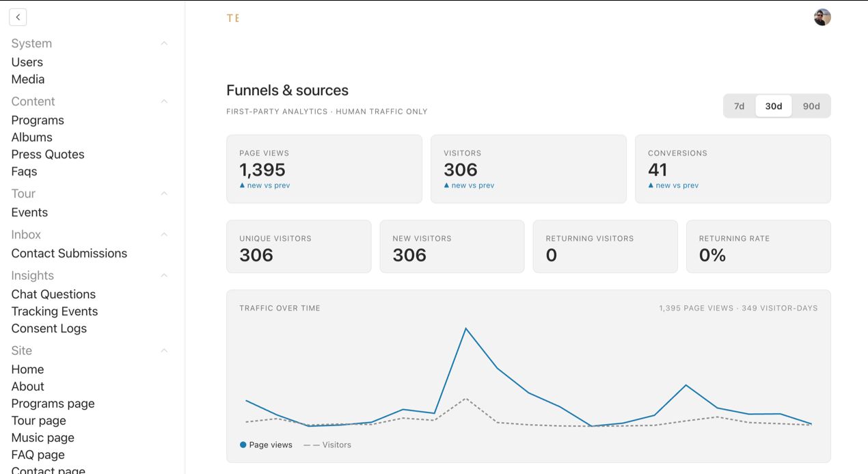Open the user profile avatar
The width and height of the screenshot is (868, 474).
pyautogui.click(x=822, y=17)
